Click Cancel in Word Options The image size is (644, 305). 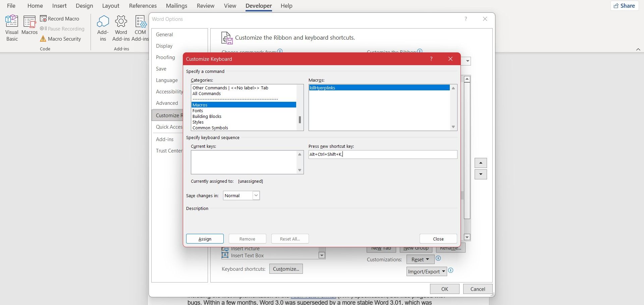coord(478,289)
